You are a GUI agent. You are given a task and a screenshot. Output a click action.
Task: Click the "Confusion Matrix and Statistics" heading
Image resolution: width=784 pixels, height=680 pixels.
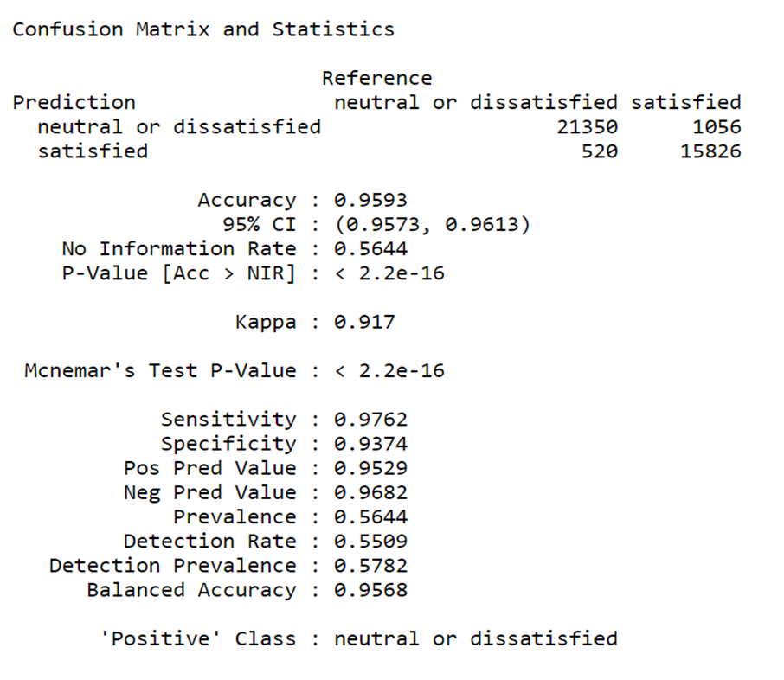[203, 29]
